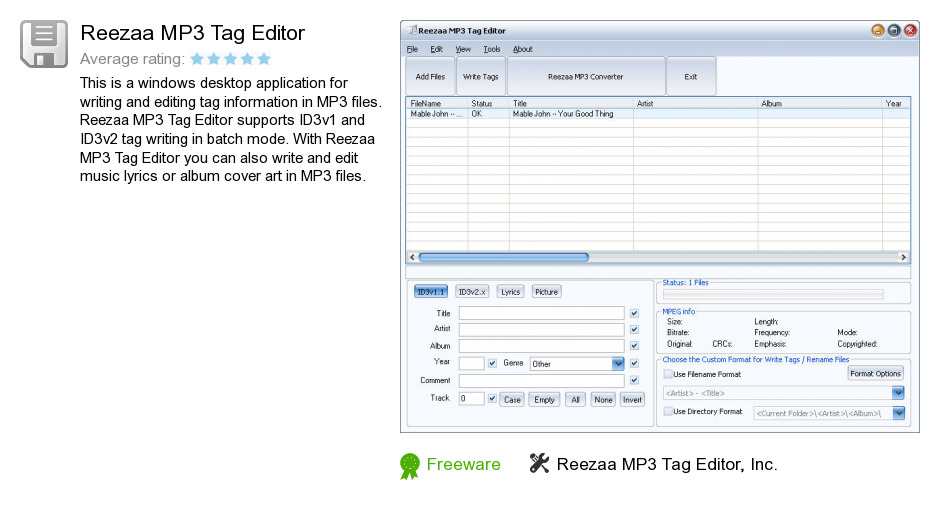Toggle the Comment field checkbox

click(x=634, y=381)
